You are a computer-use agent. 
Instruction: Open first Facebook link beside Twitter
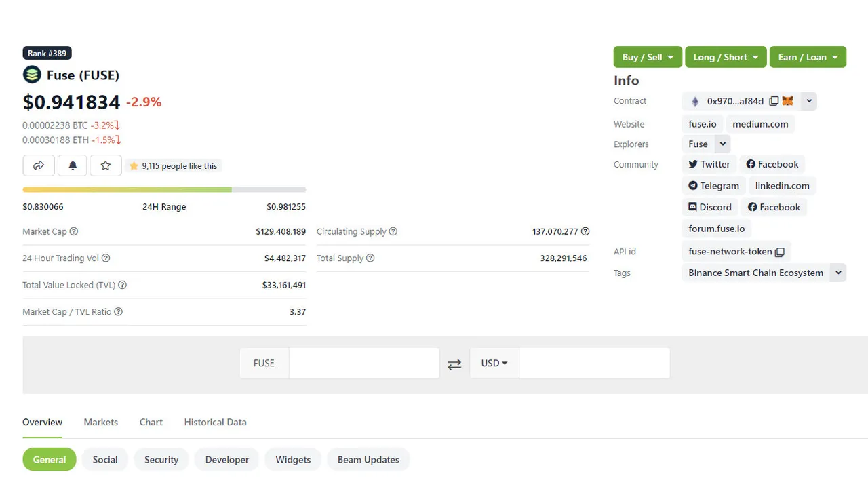coord(772,164)
